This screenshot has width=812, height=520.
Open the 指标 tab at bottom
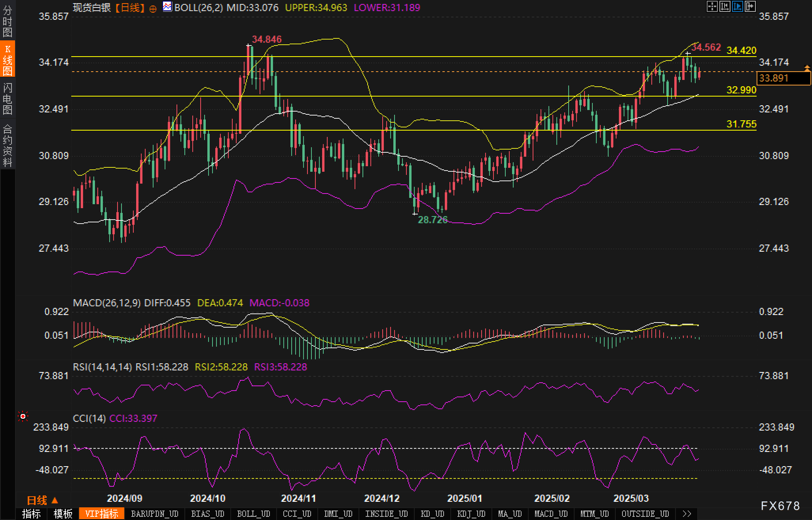[x=31, y=514]
